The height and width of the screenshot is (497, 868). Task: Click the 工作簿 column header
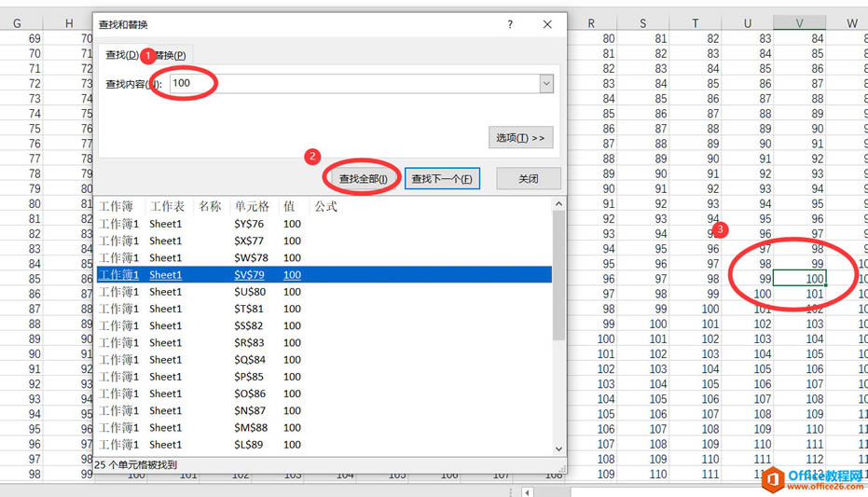[117, 206]
